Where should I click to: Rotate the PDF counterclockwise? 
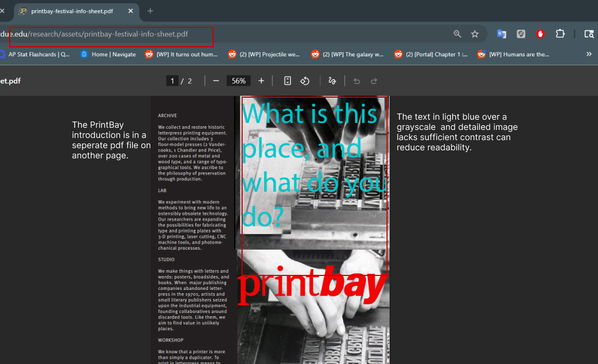[304, 81]
